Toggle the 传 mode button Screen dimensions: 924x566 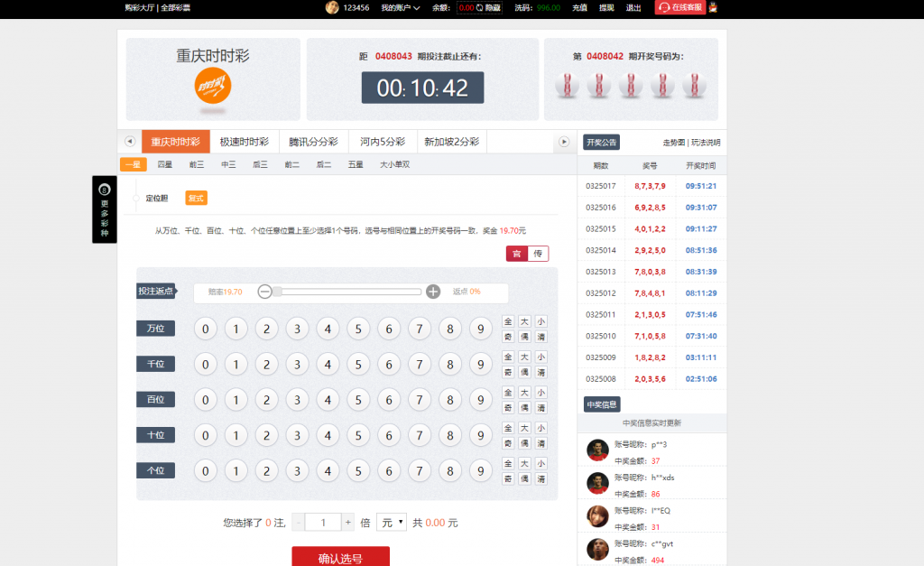[x=538, y=254]
